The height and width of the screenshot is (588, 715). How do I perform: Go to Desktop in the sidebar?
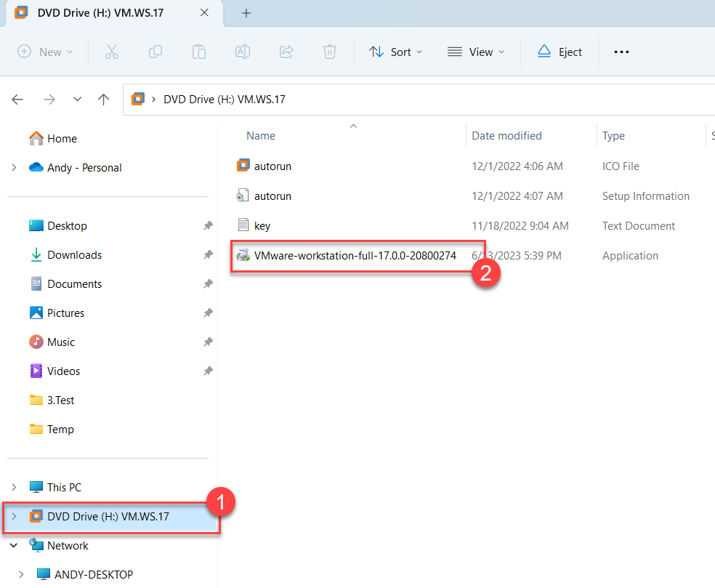tap(67, 226)
